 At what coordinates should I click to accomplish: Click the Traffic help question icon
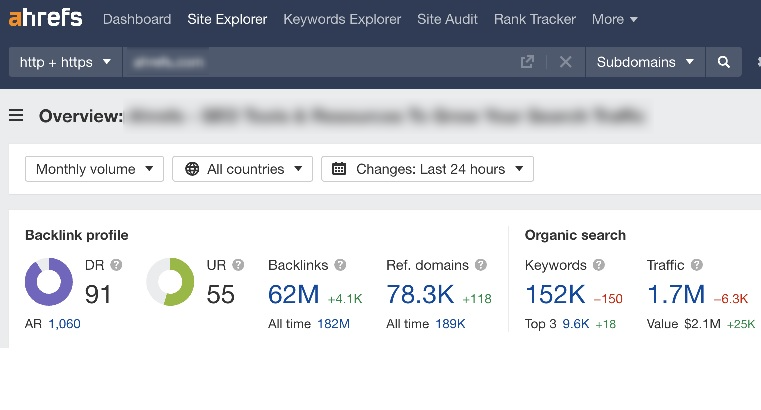pyautogui.click(x=696, y=265)
